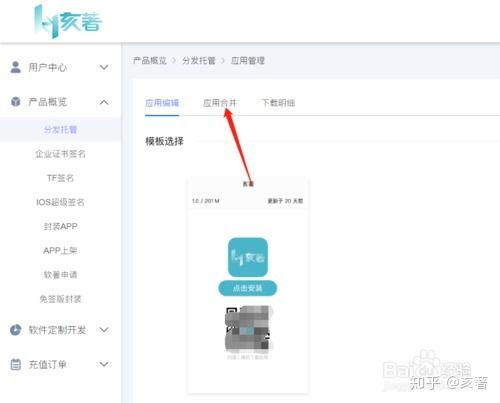Click the 充值订单 calendar icon
This screenshot has width=500, height=403.
click(15, 364)
